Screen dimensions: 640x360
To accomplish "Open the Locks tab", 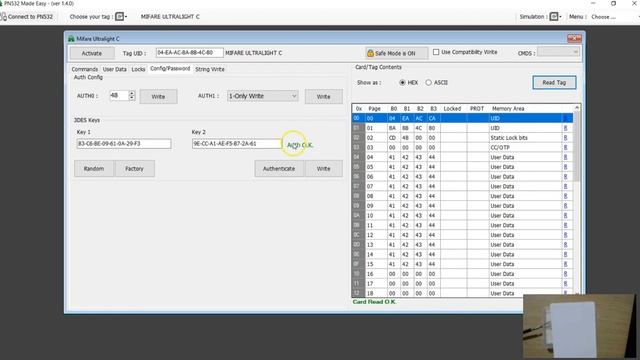I will pyautogui.click(x=138, y=69).
